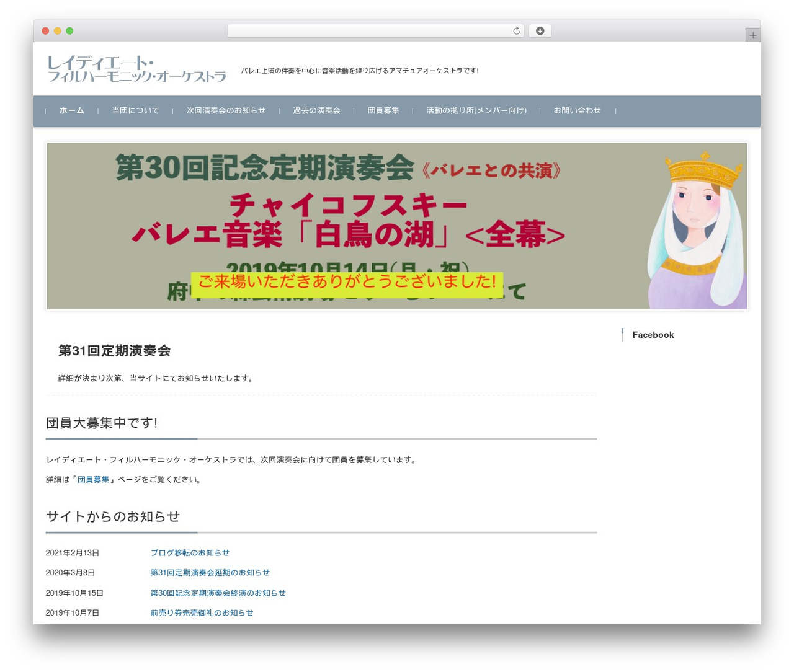This screenshot has width=794, height=672.
Task: Open 第30回記念定期演奏会終演のお知らせ link
Action: [218, 593]
